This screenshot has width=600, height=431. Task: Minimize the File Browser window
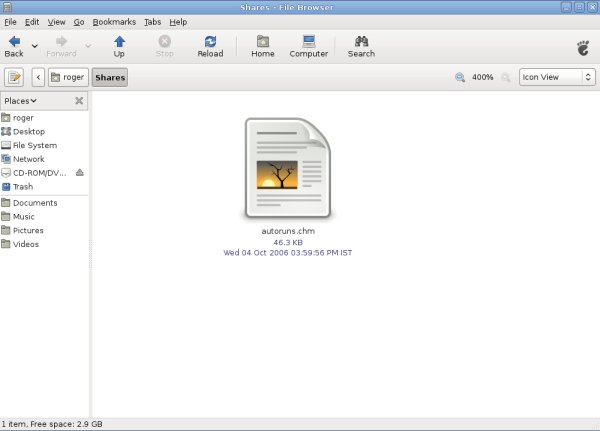pos(566,7)
